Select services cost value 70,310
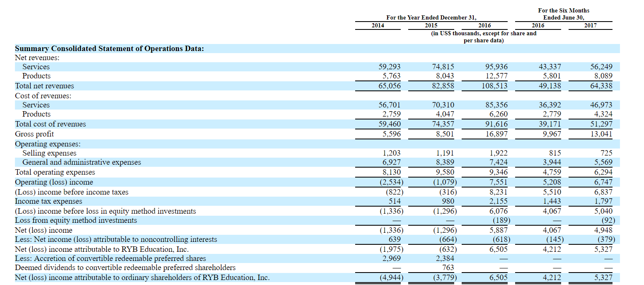This screenshot has height=285, width=644. (443, 105)
